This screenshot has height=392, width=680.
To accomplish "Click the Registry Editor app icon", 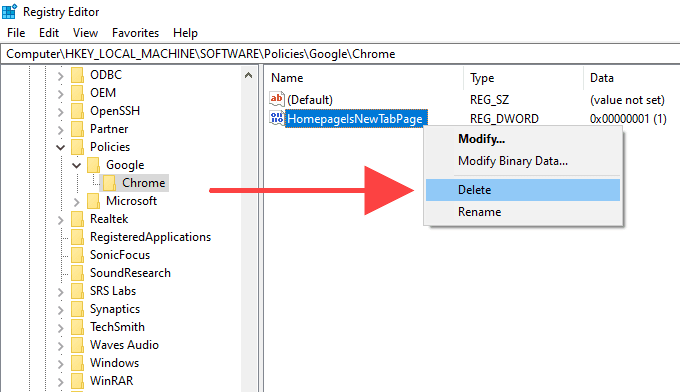I will pyautogui.click(x=9, y=11).
